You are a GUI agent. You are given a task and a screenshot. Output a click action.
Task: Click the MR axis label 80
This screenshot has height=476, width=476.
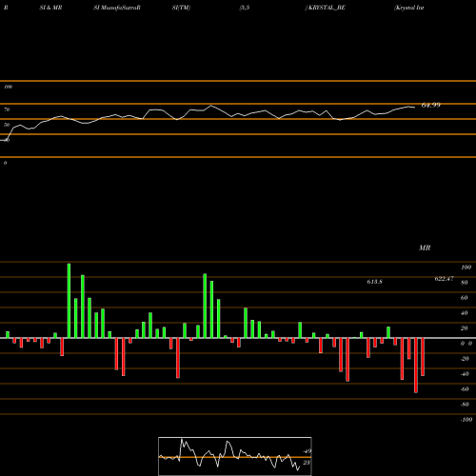(465, 283)
